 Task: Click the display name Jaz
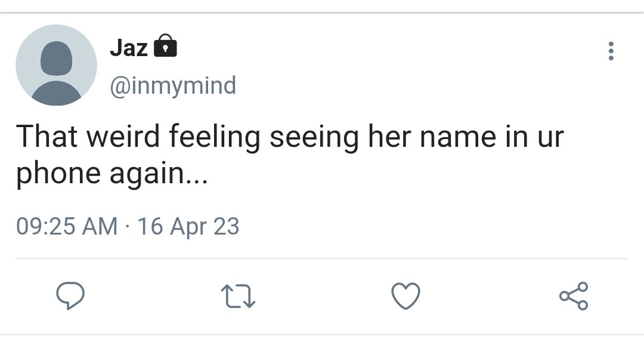tap(129, 48)
